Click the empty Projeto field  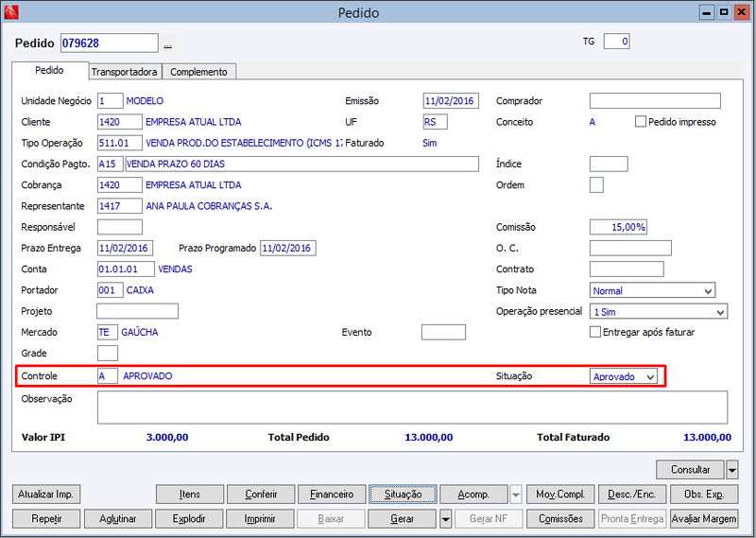(137, 311)
